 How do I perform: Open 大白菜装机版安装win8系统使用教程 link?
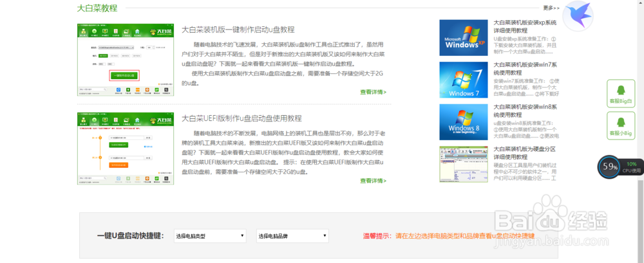(x=525, y=111)
